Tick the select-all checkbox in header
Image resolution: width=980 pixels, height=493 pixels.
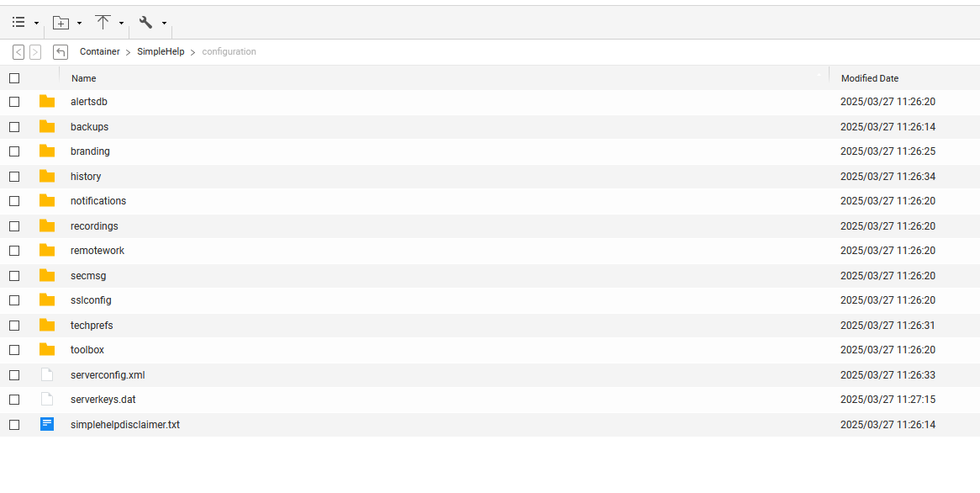tap(14, 78)
